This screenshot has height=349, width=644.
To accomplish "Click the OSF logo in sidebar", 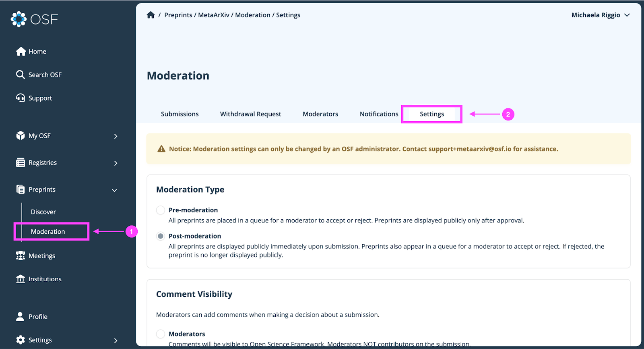I will click(35, 19).
